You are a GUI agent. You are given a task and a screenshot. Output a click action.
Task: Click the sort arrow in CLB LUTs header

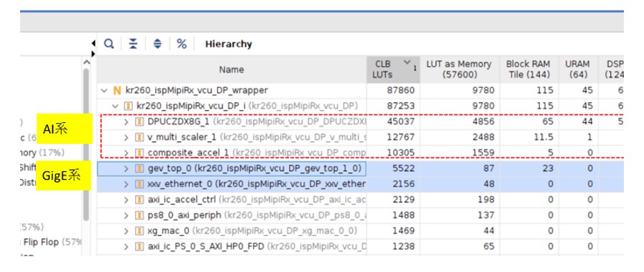[x=407, y=63]
